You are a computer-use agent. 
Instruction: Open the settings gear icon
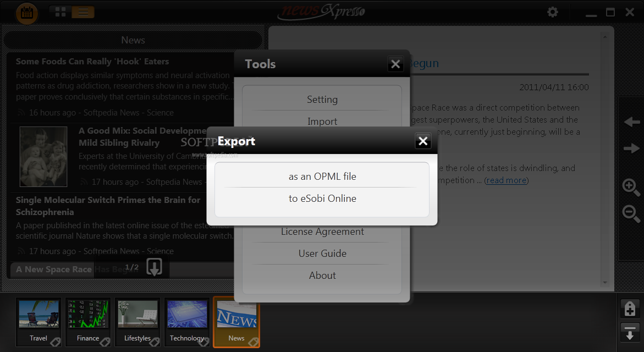pos(552,12)
